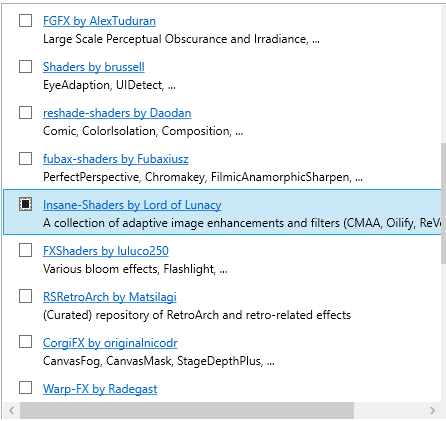Viewport: 446px width, 421px height.
Task: Tick the CorgiFX by originalnicodr checkbox
Action: 25,342
